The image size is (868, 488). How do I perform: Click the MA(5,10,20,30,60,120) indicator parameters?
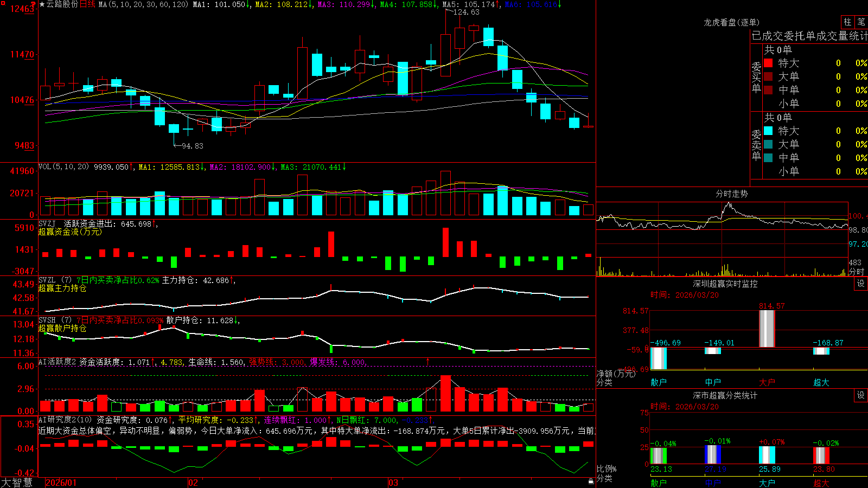[143, 4]
